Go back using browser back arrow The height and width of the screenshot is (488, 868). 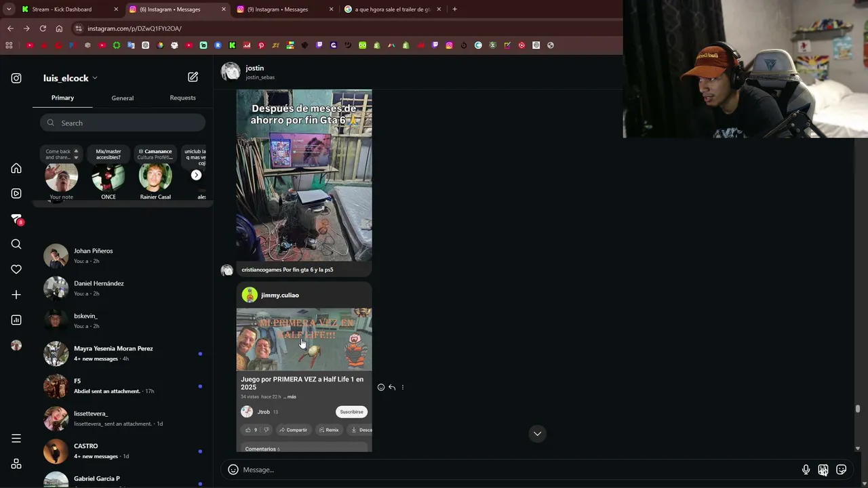10,28
